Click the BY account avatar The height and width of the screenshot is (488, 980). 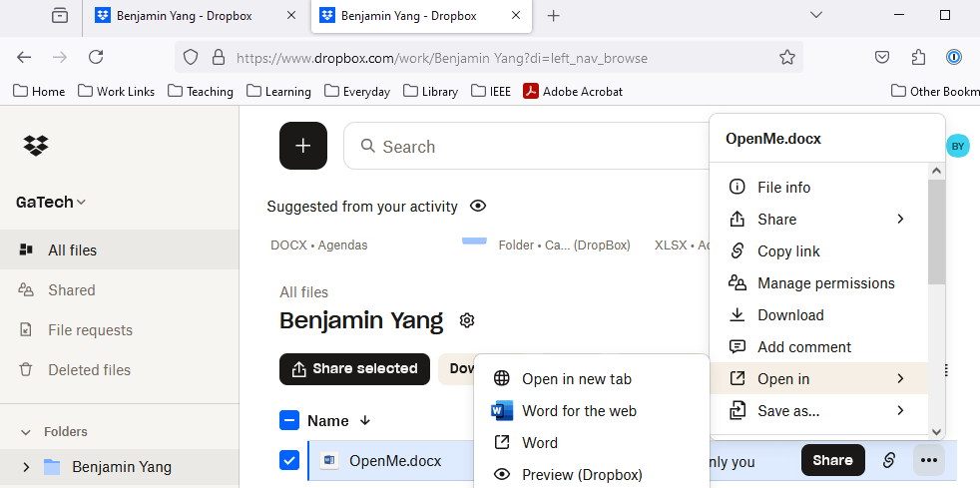pyautogui.click(x=957, y=146)
